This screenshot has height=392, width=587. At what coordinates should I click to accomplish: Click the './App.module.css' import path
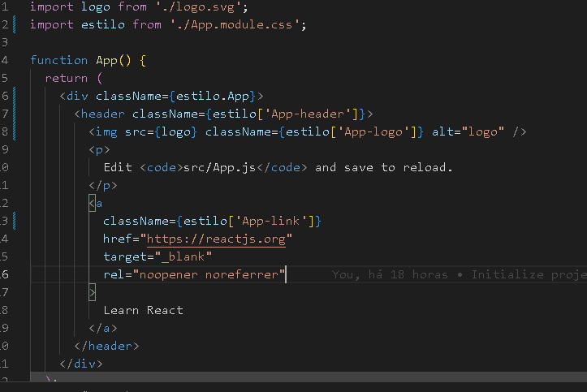click(235, 24)
